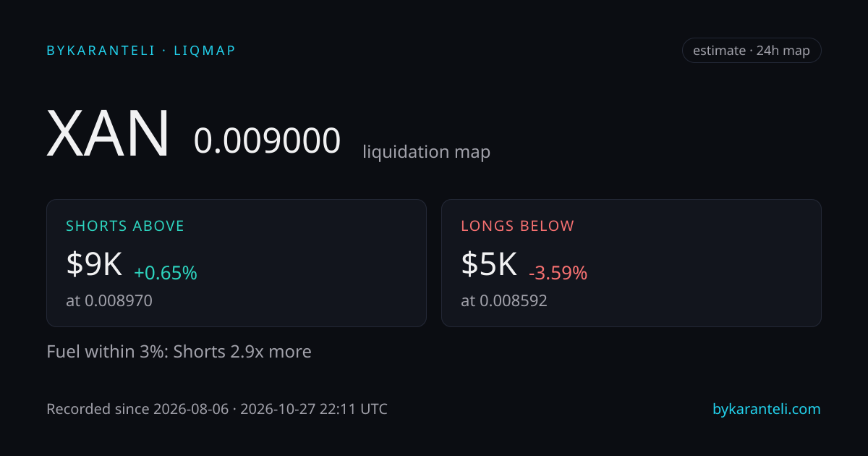
Task: Open the LONGS BELOW card
Action: [631, 263]
